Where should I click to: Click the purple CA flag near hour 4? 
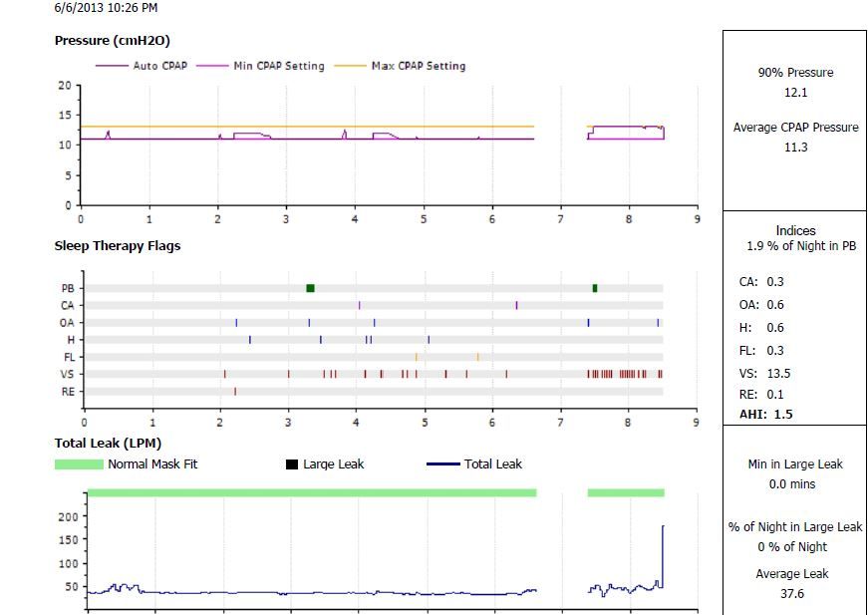coord(359,305)
